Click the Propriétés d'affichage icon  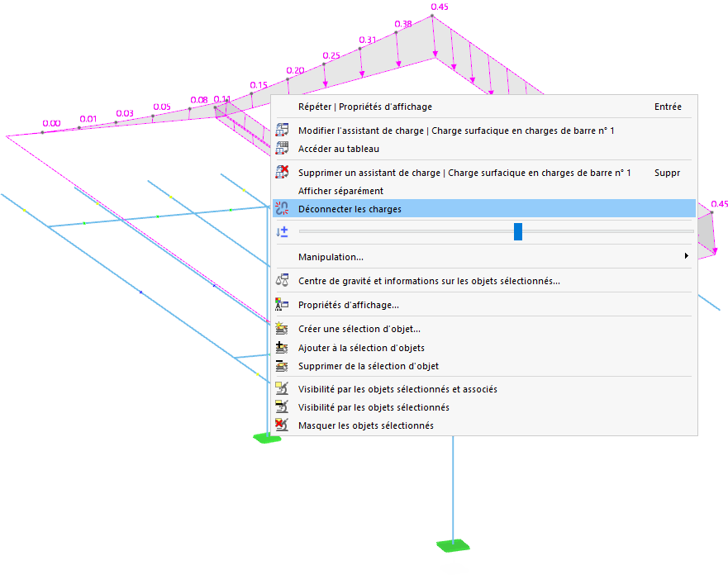pos(282,305)
